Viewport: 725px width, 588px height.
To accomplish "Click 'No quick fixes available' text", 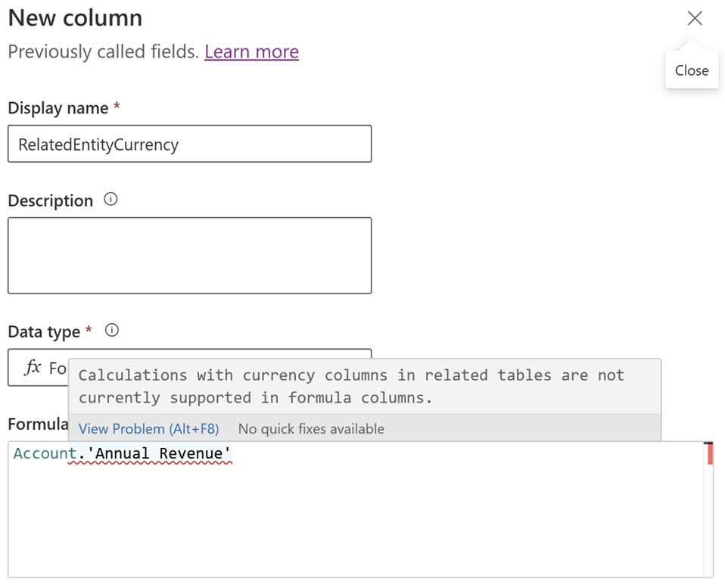I will point(312,428).
